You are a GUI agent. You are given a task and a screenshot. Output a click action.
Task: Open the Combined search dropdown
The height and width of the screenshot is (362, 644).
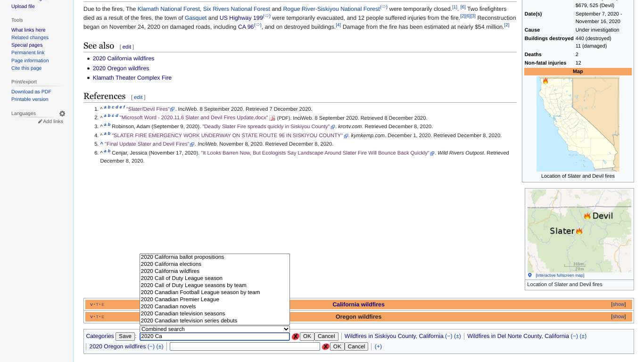215,329
